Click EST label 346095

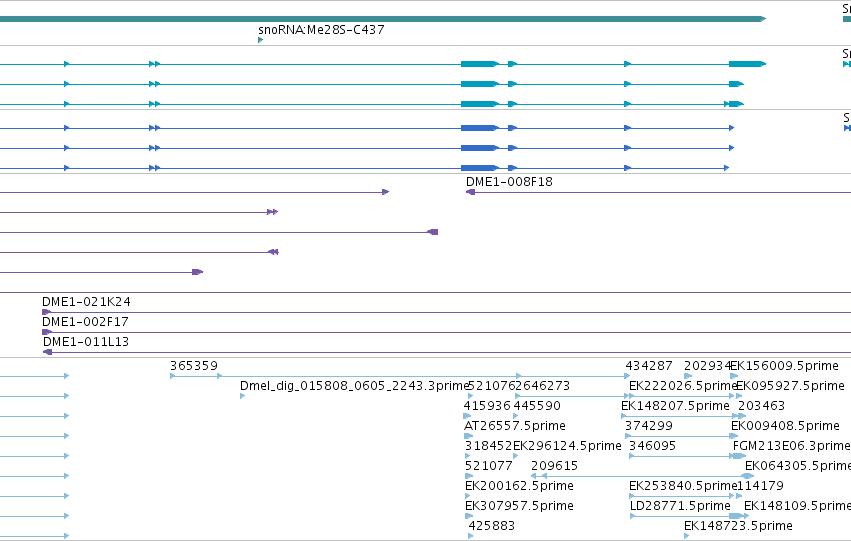652,446
